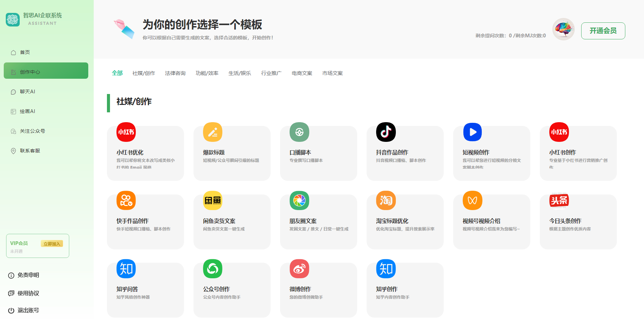Click the 闲鱼卖货文案 yellow icon

pos(213,201)
